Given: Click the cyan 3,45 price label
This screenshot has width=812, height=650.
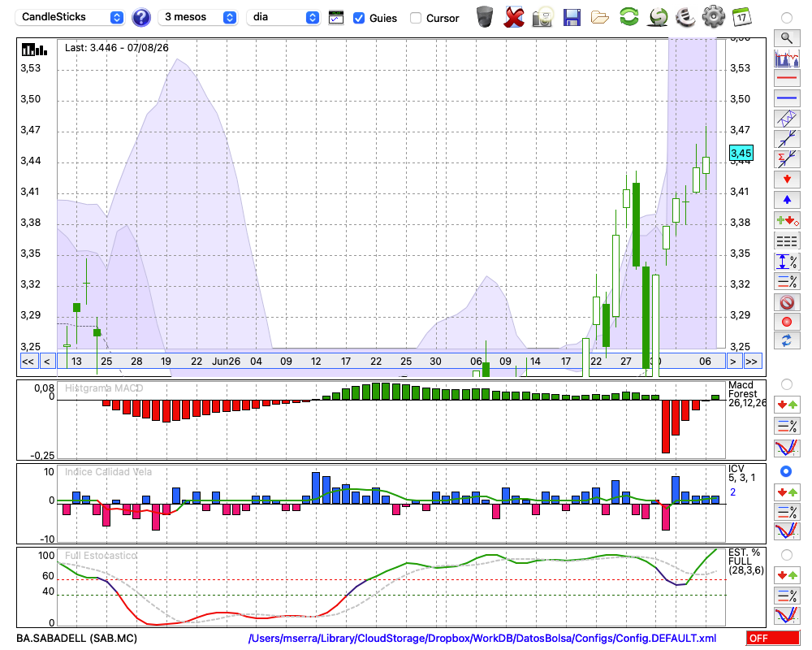Looking at the screenshot, I should (x=741, y=153).
